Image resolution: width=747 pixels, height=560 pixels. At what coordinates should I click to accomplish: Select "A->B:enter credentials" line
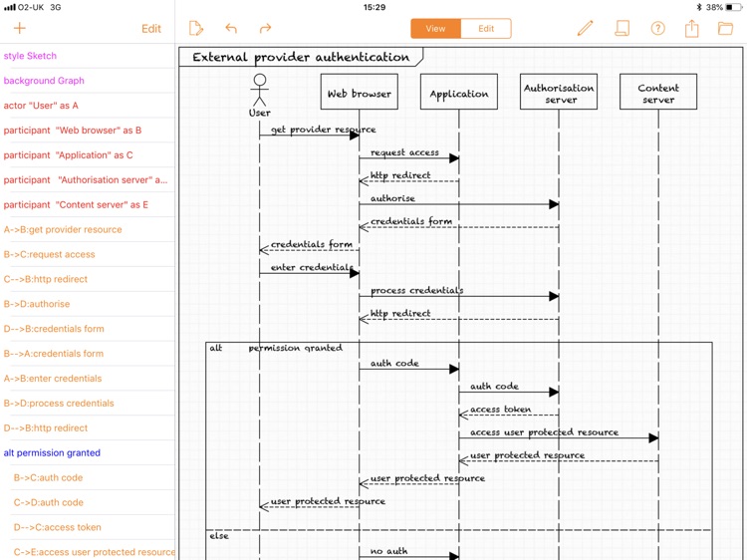(88, 378)
